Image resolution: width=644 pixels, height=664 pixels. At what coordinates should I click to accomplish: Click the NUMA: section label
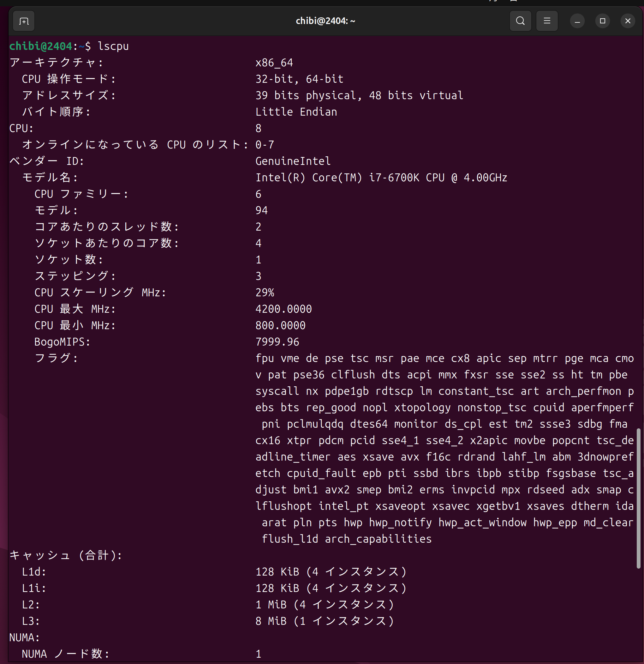click(24, 637)
